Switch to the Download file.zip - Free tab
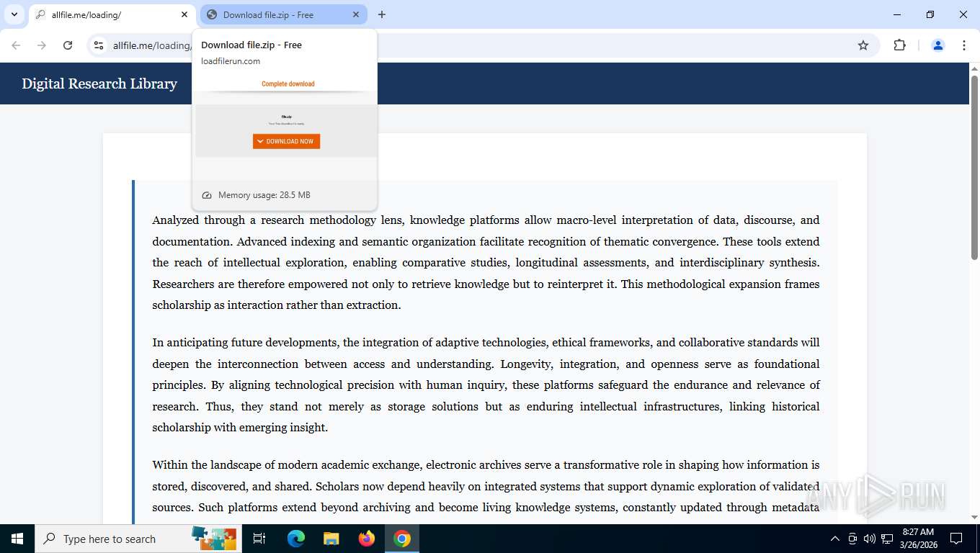Viewport: 980px width, 553px height. 283,14
